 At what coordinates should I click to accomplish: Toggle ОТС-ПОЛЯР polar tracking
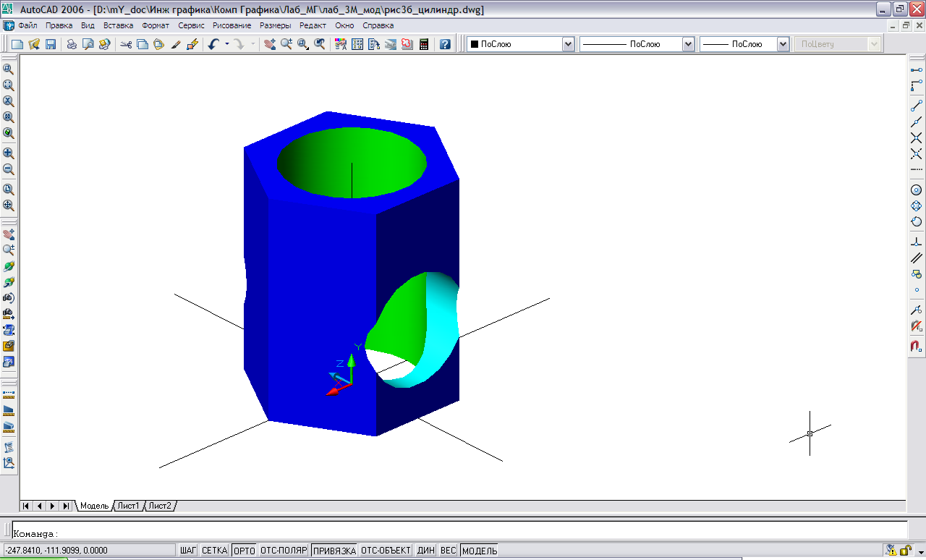click(284, 551)
